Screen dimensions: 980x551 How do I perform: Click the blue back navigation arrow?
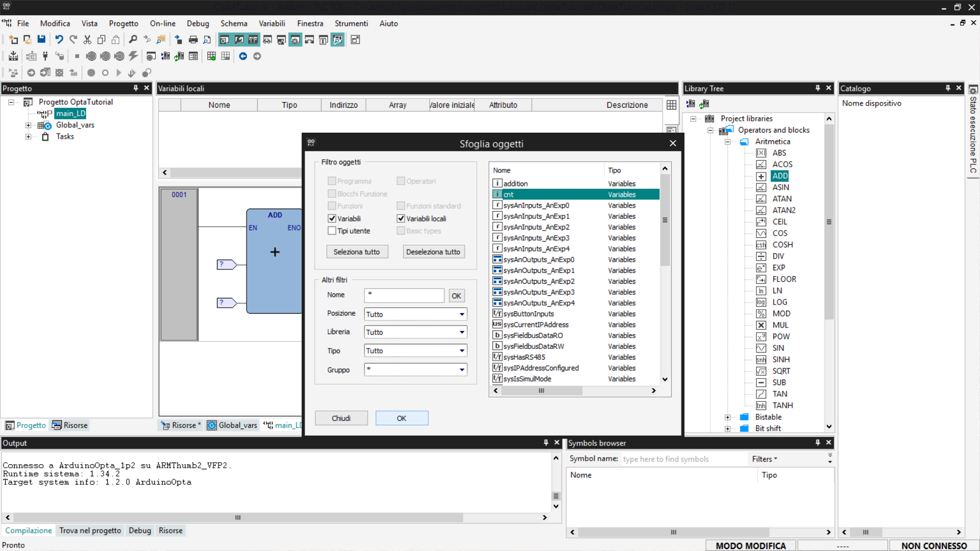tap(243, 56)
